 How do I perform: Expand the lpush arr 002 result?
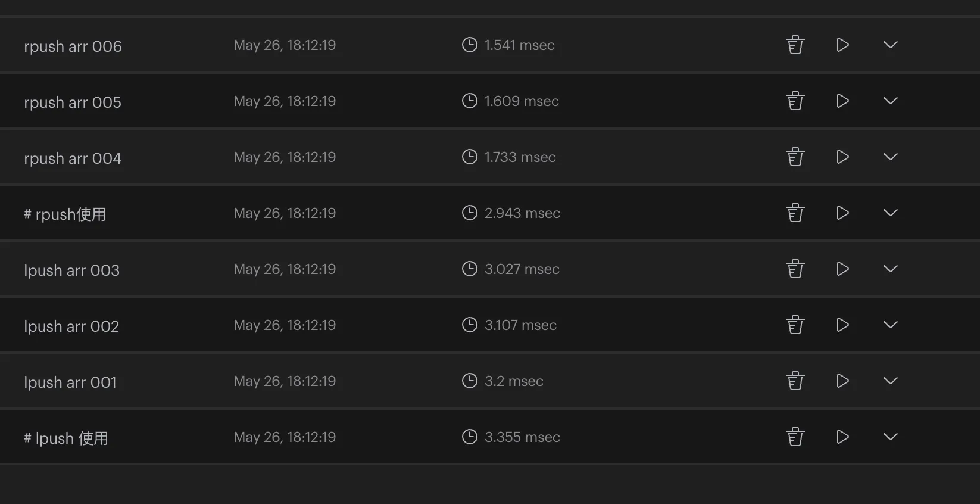(x=890, y=325)
